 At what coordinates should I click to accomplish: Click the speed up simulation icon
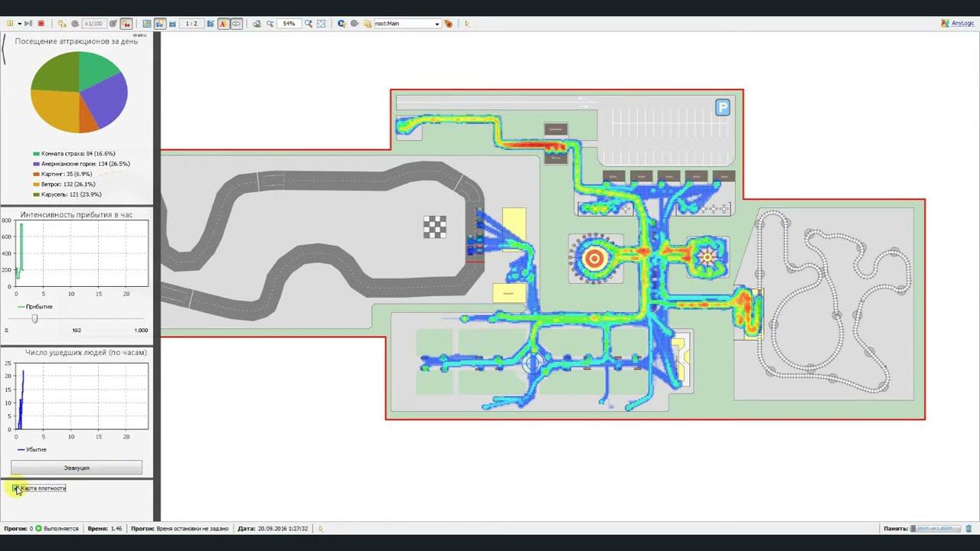(x=113, y=24)
